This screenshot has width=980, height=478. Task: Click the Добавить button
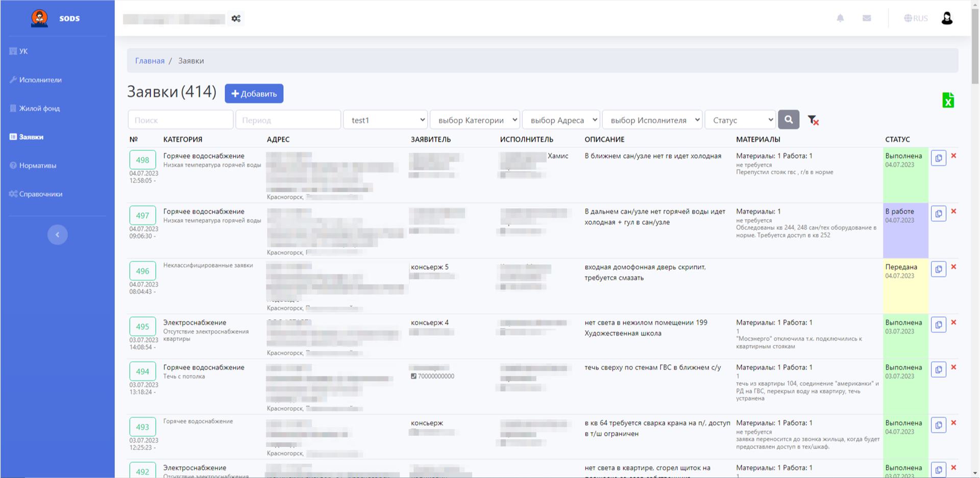pyautogui.click(x=254, y=93)
